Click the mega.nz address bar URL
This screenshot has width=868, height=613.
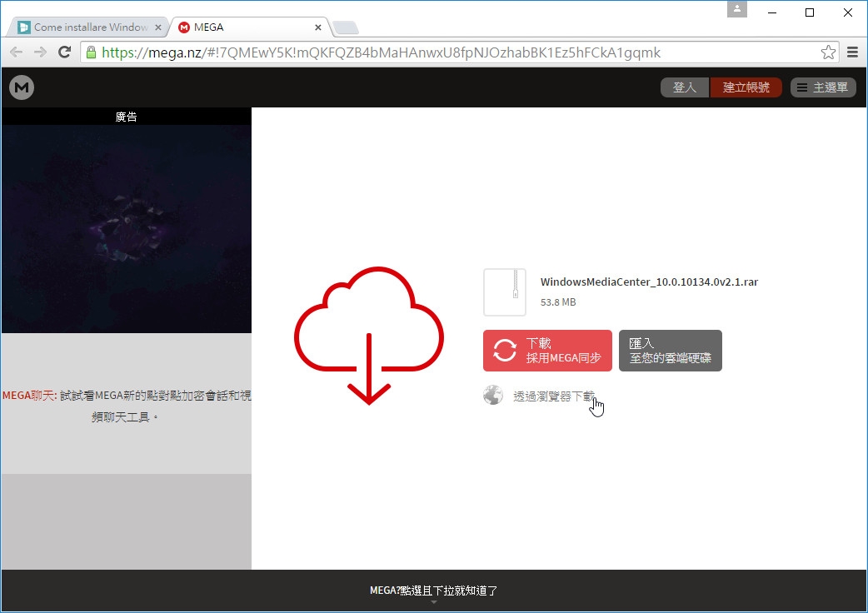coord(381,52)
